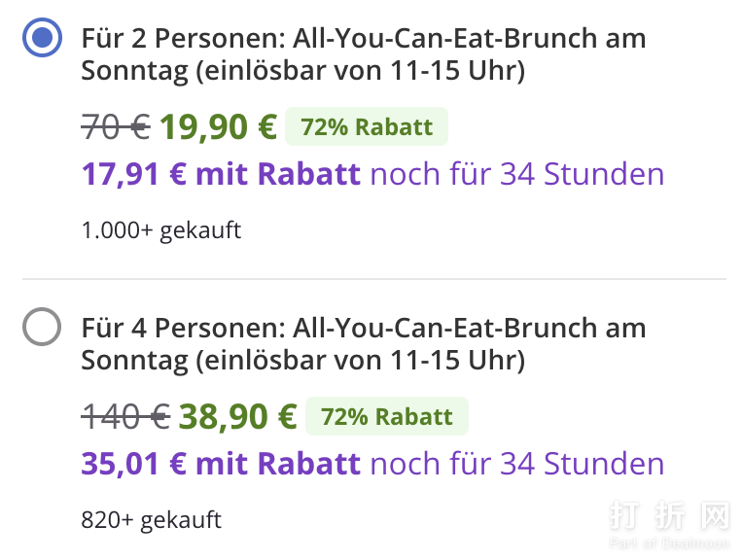Click the purple '17,91 € mit Rabatt' text
Viewport: 743px width, 560px height.
pyautogui.click(x=221, y=175)
